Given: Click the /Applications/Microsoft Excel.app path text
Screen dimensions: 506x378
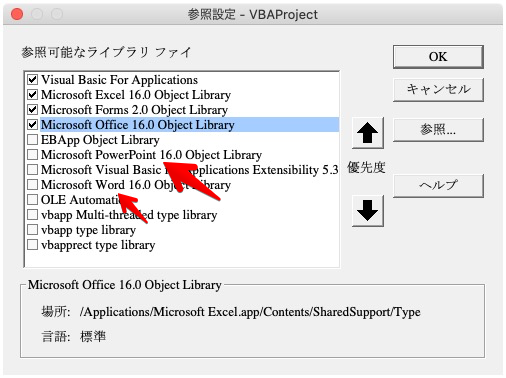Looking at the screenshot, I should tap(250, 312).
